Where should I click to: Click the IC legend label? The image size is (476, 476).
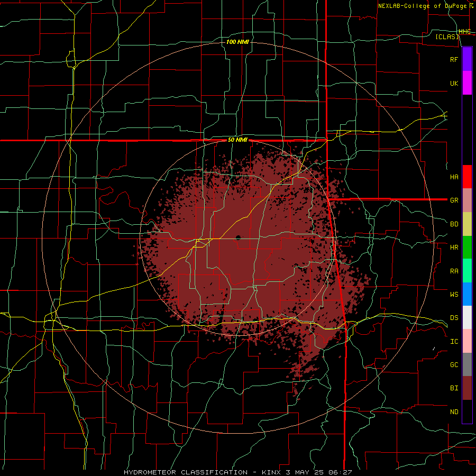(454, 341)
